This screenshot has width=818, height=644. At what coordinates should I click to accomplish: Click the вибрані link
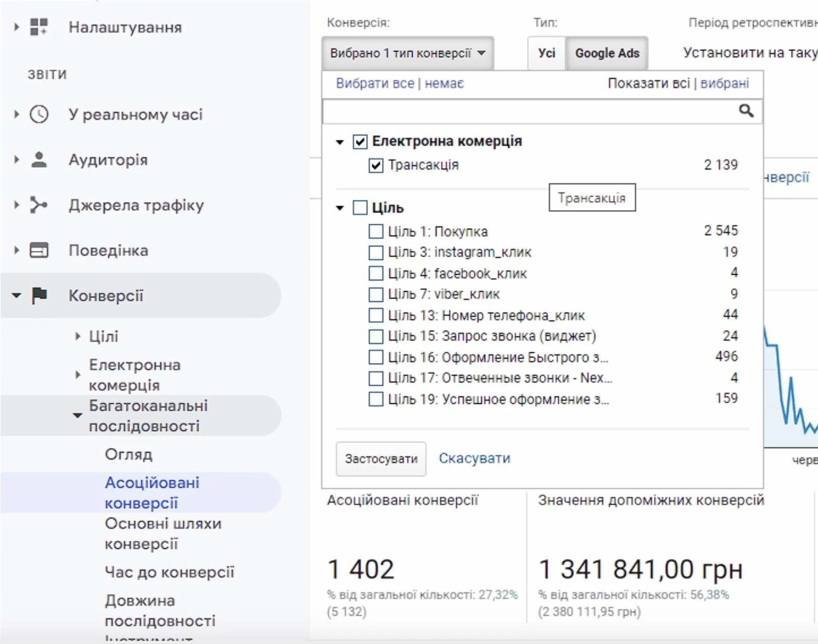click(x=724, y=83)
